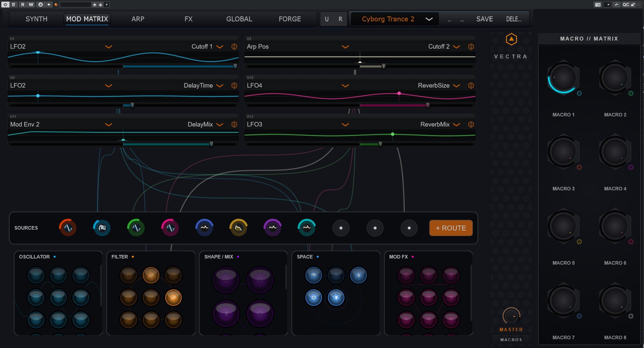Click the hexagon icon beside ReverbSize

(471, 86)
